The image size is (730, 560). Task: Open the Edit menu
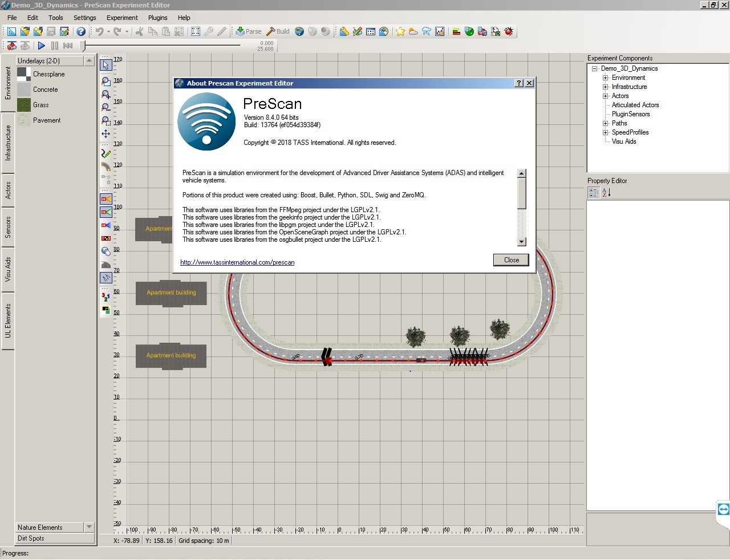(33, 18)
